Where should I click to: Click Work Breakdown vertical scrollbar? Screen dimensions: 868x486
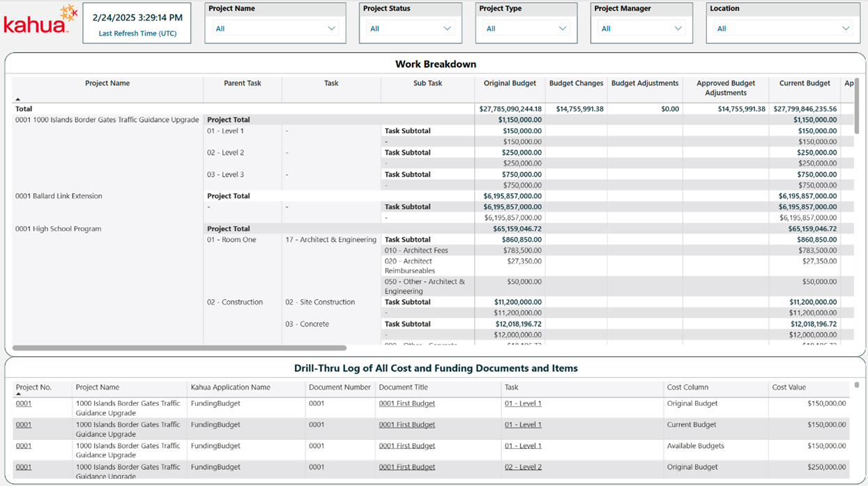pyautogui.click(x=857, y=105)
